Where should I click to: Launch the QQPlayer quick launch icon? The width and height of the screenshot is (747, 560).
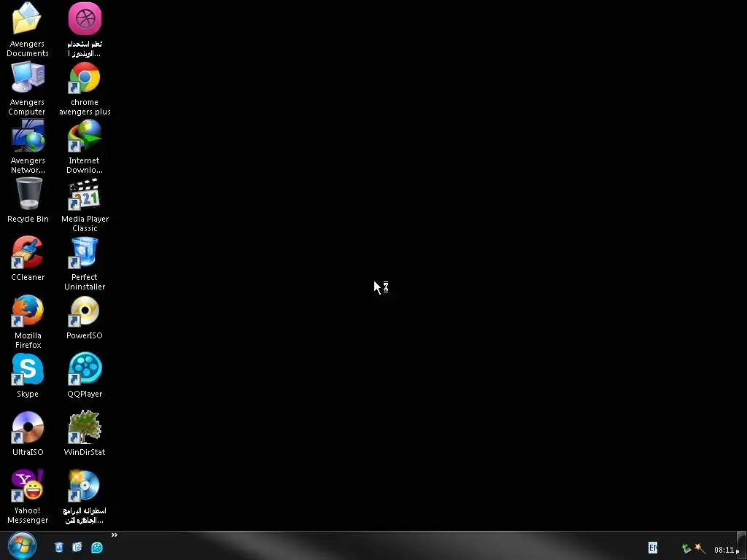coord(97,547)
